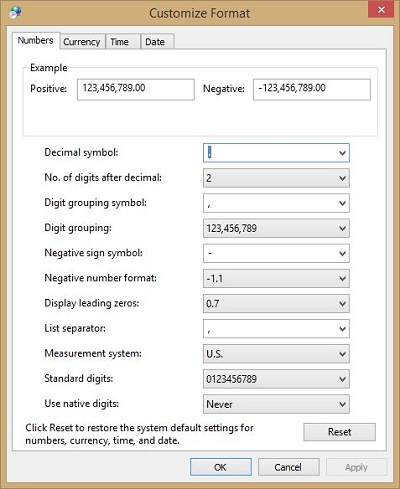Open the List separator combo box

click(x=276, y=329)
